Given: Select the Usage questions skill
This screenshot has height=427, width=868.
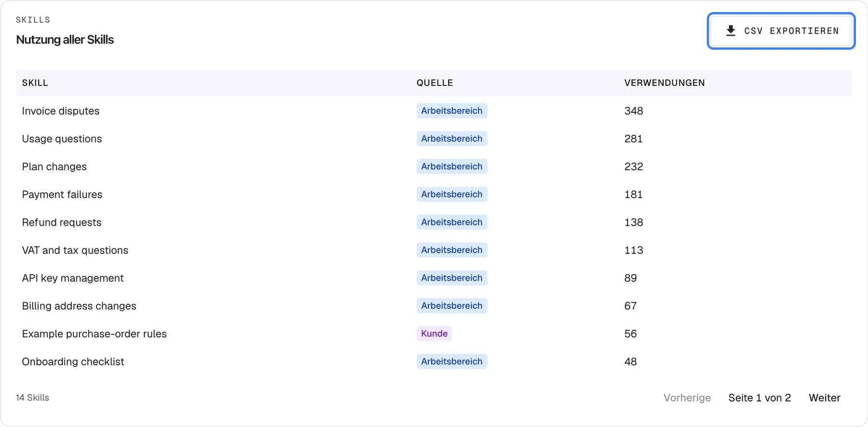Looking at the screenshot, I should click(62, 139).
